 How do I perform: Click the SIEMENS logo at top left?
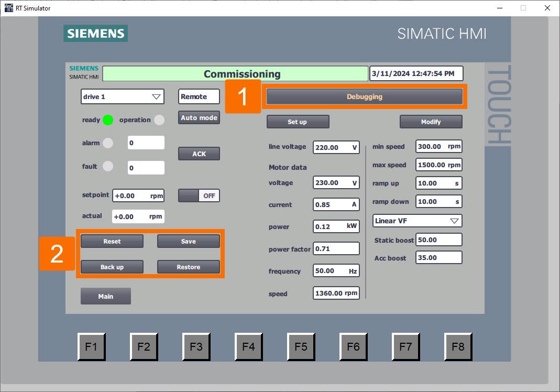click(95, 33)
